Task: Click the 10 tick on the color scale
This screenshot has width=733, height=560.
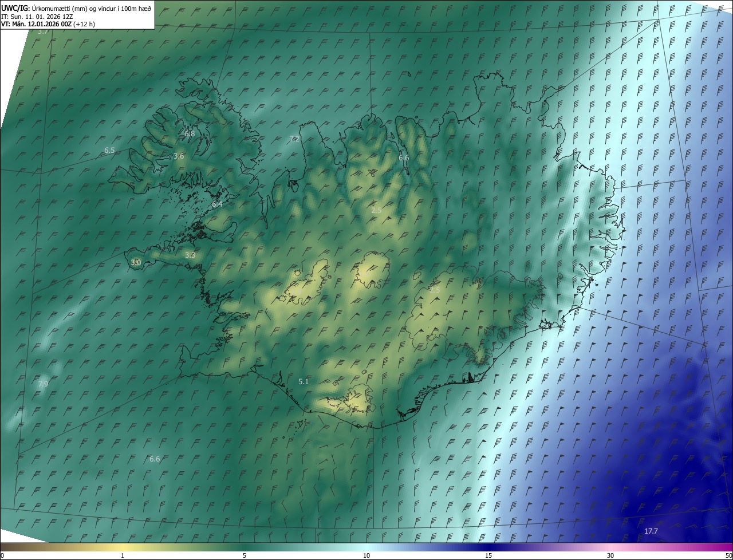Action: pos(366,555)
